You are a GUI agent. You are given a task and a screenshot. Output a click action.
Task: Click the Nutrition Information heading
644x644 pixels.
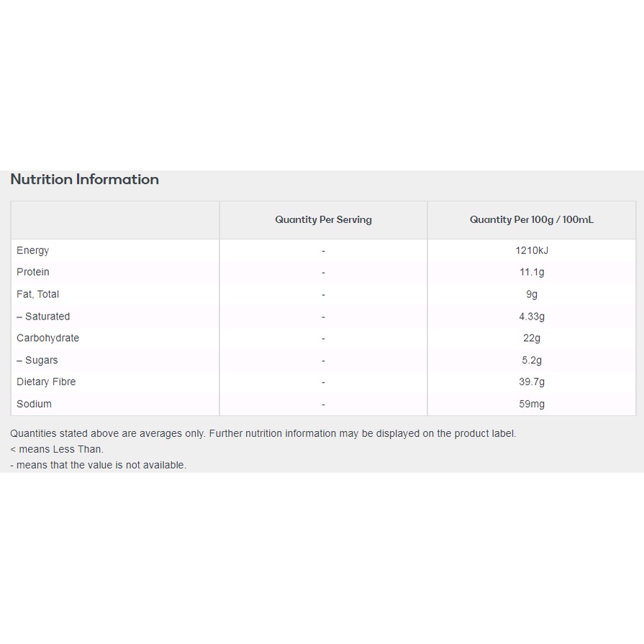tap(85, 180)
